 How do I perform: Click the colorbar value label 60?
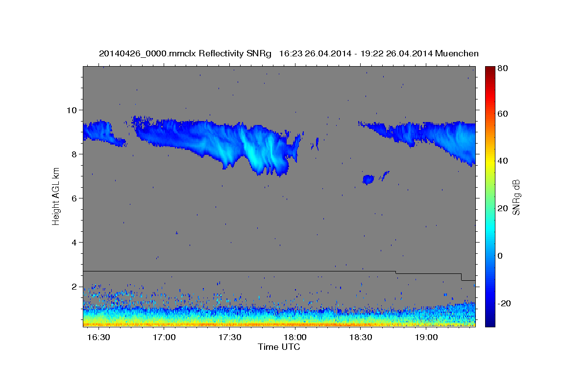click(504, 114)
